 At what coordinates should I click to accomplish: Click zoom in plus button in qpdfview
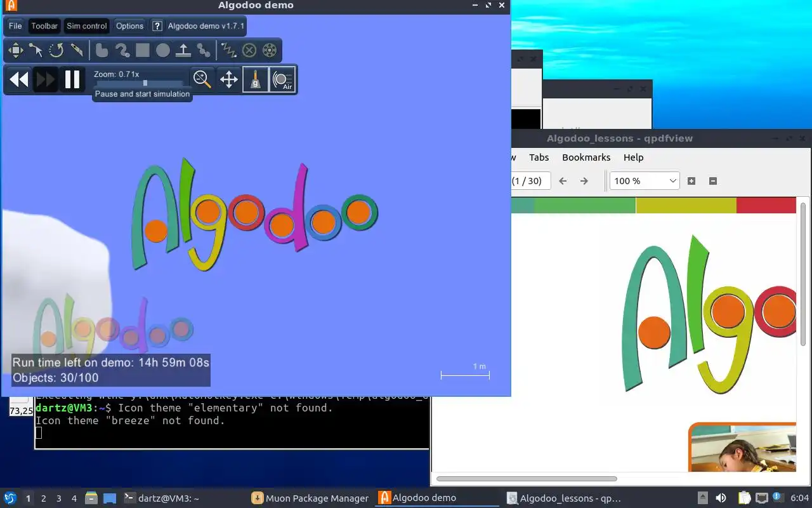[691, 181]
